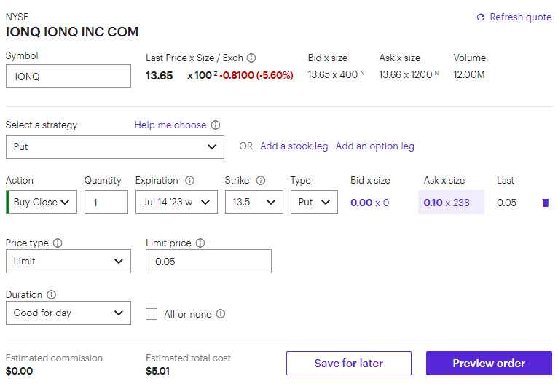Image resolution: width=558 pixels, height=392 pixels.
Task: Open the Action Buy Close dropdown
Action: tap(44, 203)
